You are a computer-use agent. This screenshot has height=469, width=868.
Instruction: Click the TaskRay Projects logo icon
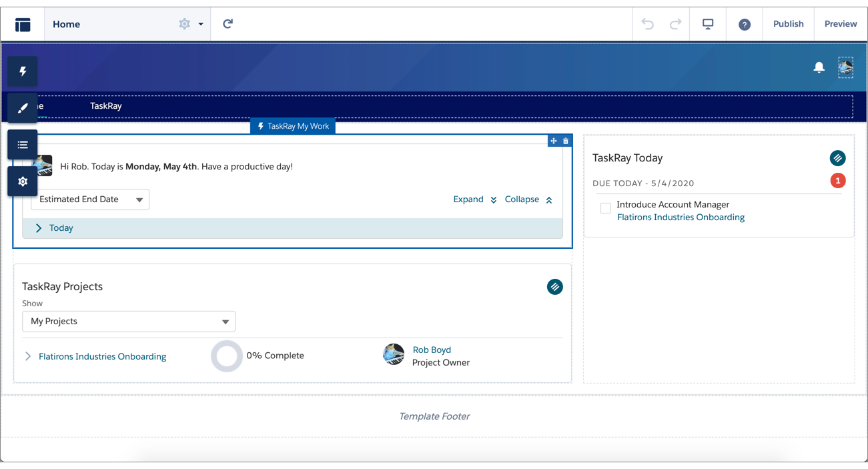554,287
